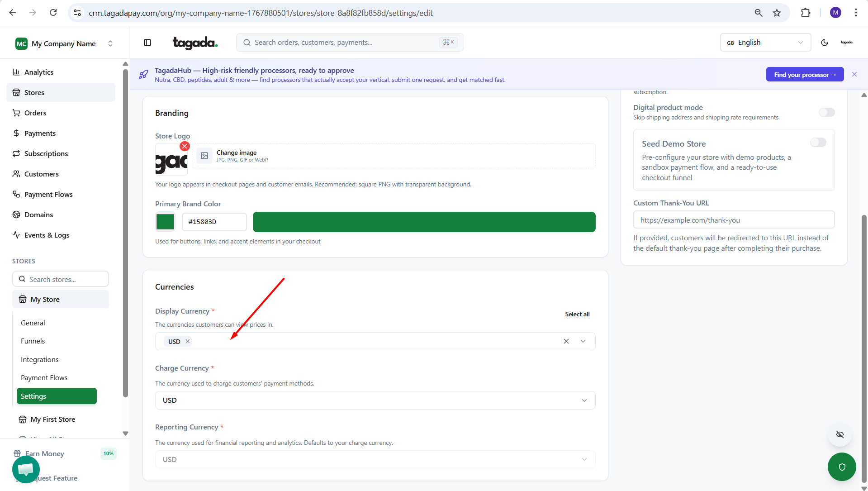Toggle the sidebar collapse icon
The width and height of the screenshot is (868, 491).
147,43
